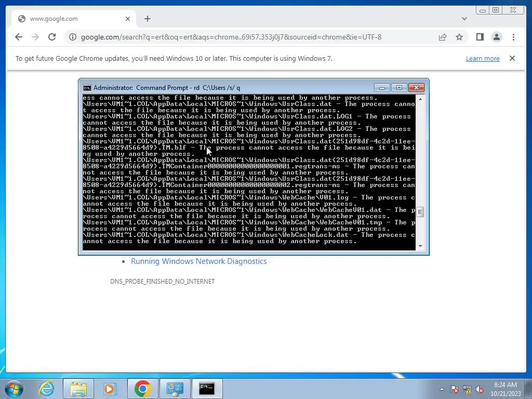Reload the current Chrome page
The width and height of the screenshot is (532, 399).
pyautogui.click(x=52, y=37)
